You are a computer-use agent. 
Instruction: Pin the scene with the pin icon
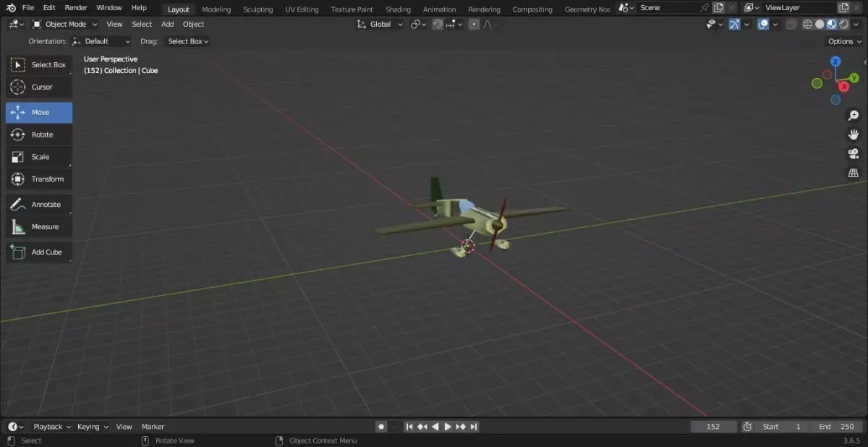705,8
